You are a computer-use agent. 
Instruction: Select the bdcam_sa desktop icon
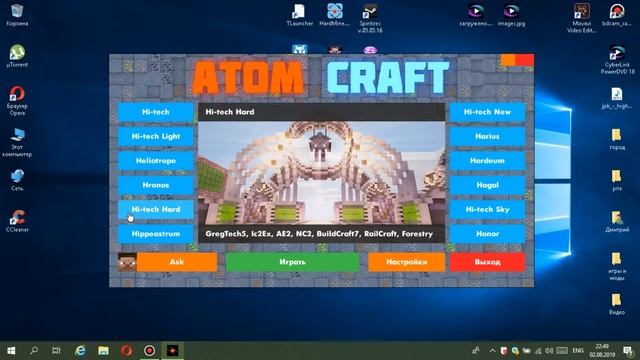(617, 15)
